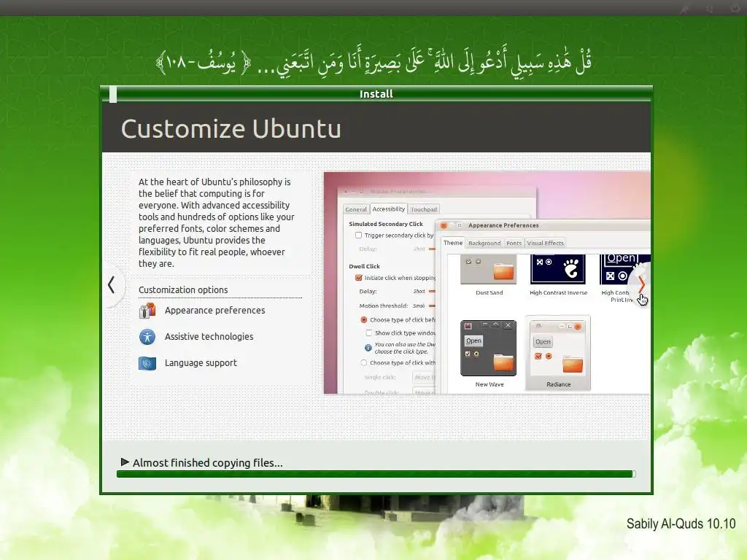Click the Language support label

201,363
